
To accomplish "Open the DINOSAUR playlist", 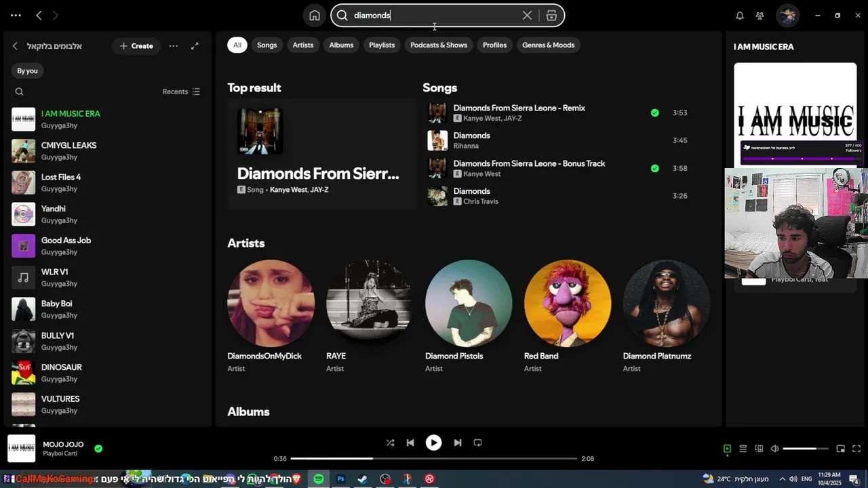I will pyautogui.click(x=108, y=373).
